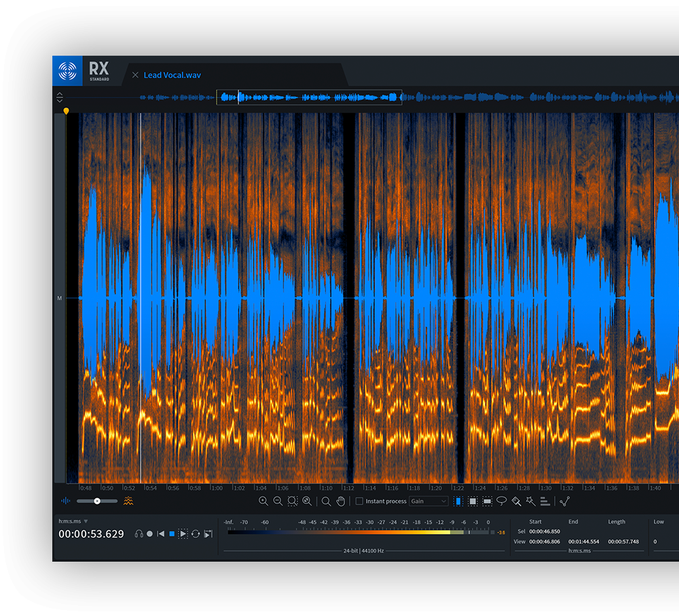Screen dimensions: 679x616
Task: Close the Lead Vocal.wav tab
Action: (x=135, y=75)
